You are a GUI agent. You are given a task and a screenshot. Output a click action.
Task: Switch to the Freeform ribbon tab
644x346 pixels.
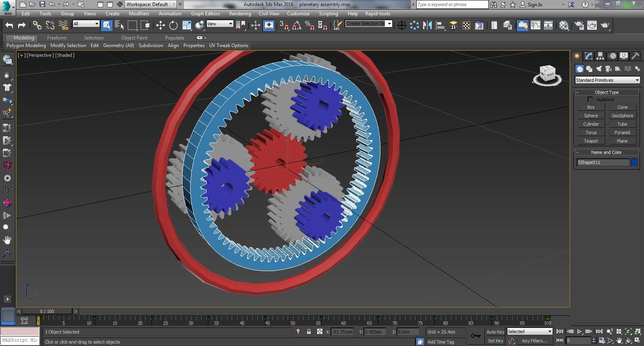coord(57,38)
